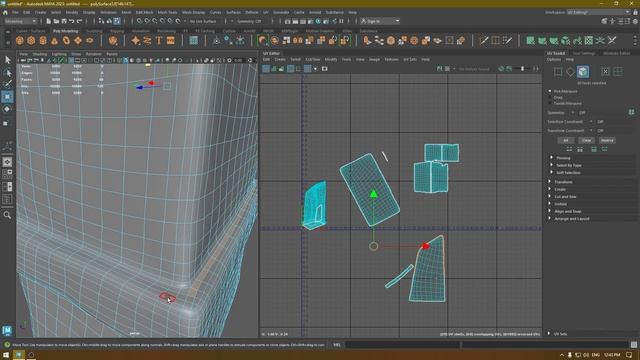Activate the Lasso select tool
The width and height of the screenshot is (640, 360).
(7, 73)
